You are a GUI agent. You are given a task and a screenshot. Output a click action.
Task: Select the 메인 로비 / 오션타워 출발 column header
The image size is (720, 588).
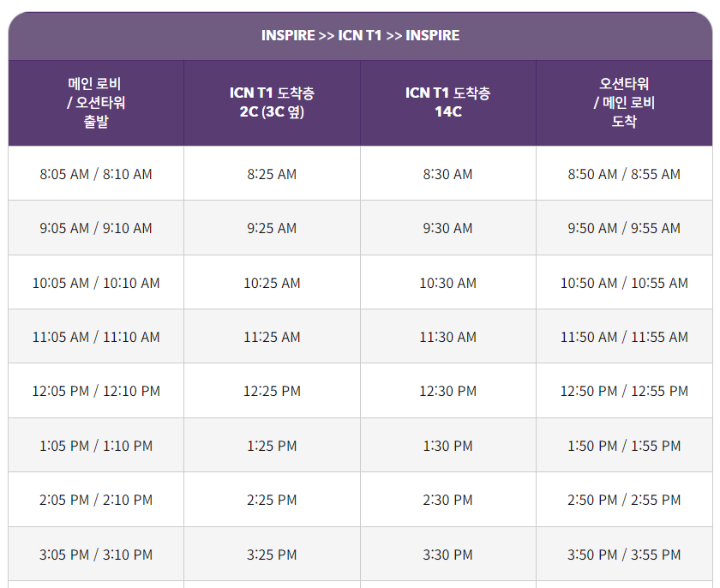point(96,103)
